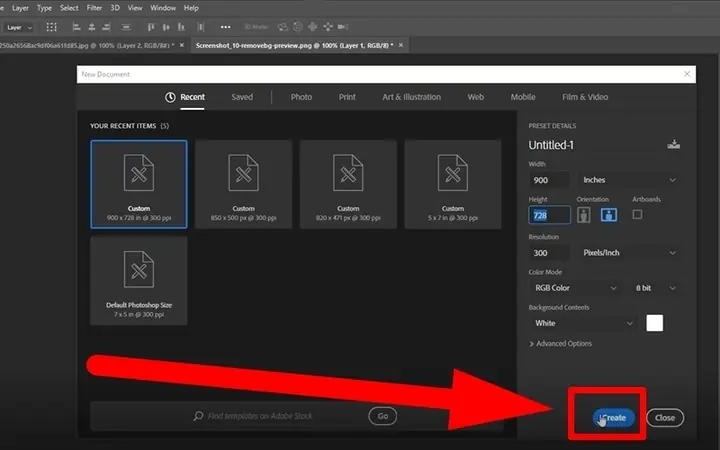720x450 pixels.
Task: Open the 8 bit depth dropdown
Action: pos(655,288)
